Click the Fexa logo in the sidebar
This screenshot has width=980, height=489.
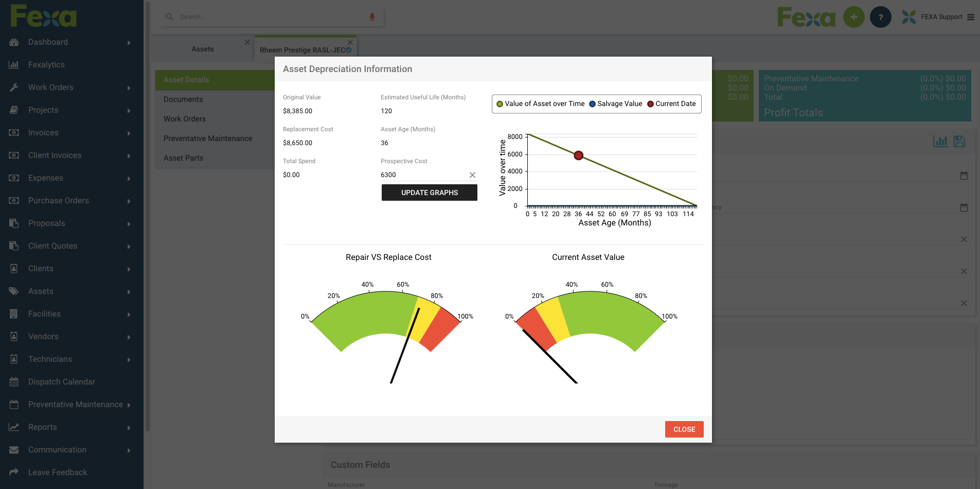44,15
